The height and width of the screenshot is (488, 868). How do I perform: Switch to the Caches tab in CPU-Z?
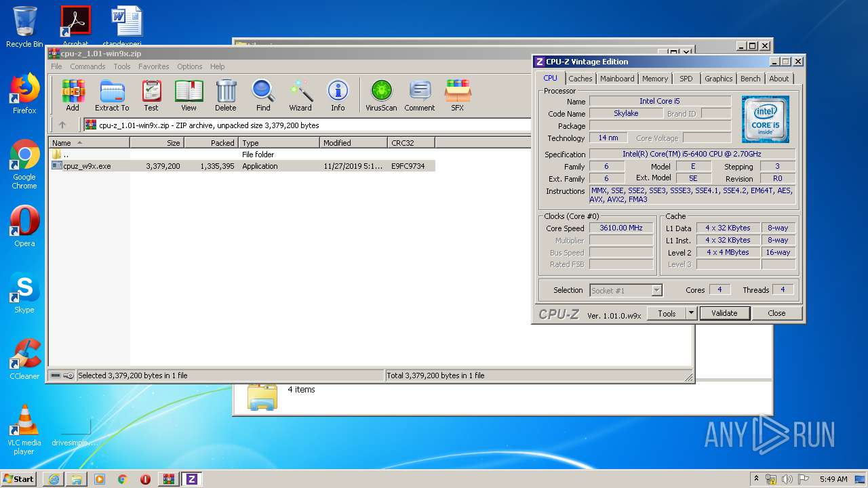click(580, 79)
